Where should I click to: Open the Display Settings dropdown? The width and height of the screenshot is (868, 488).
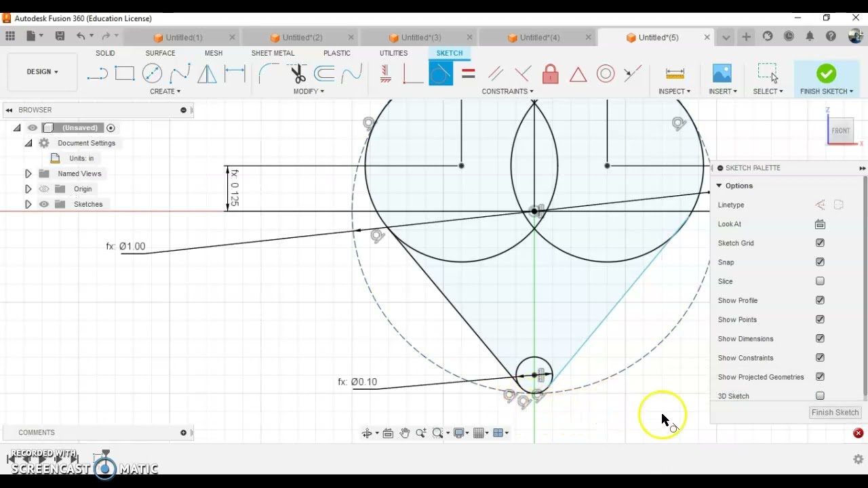462,433
